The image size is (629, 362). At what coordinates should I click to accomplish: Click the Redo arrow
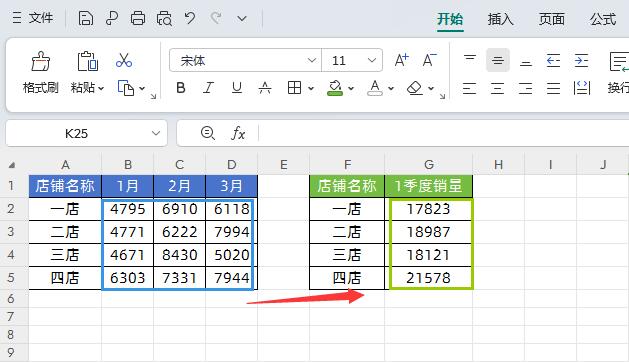coord(216,18)
